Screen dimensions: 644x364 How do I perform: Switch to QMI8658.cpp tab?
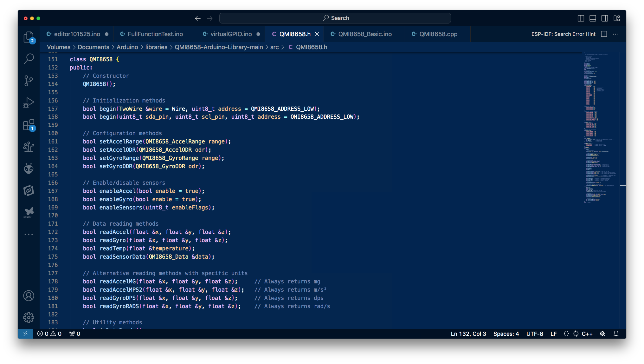tap(438, 34)
